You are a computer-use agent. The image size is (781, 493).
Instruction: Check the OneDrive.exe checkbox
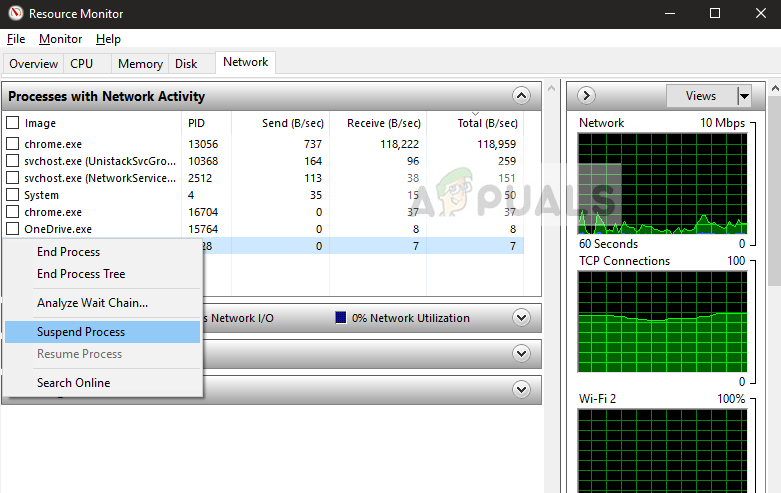(x=12, y=229)
